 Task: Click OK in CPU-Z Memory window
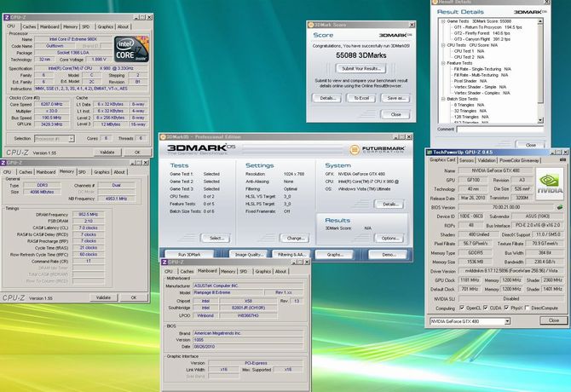click(x=134, y=297)
